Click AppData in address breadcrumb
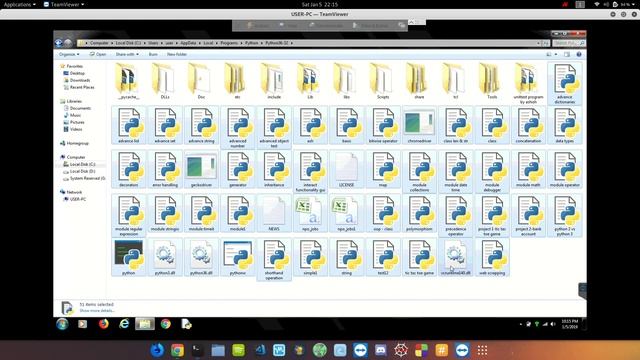This screenshot has width=640, height=360. [188, 43]
